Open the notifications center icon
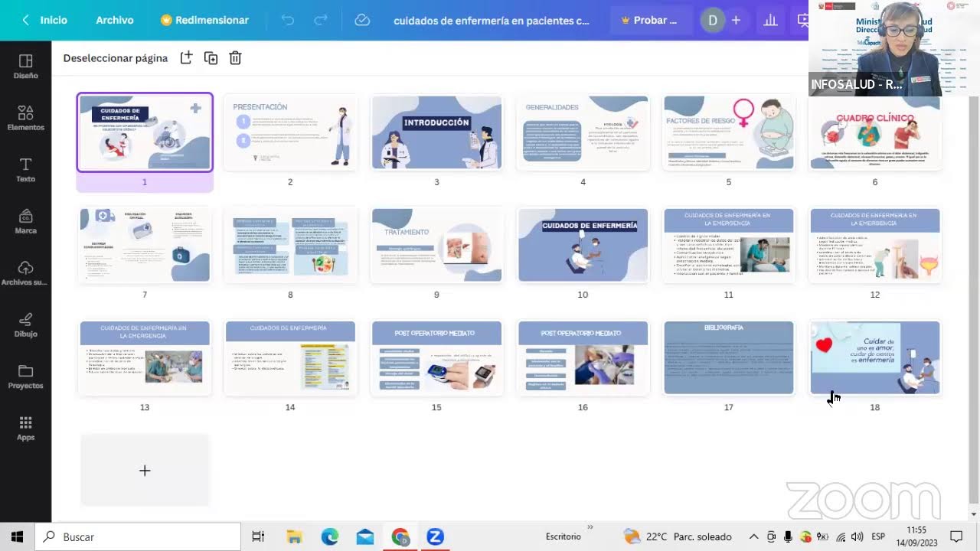980x551 pixels. coord(955,536)
